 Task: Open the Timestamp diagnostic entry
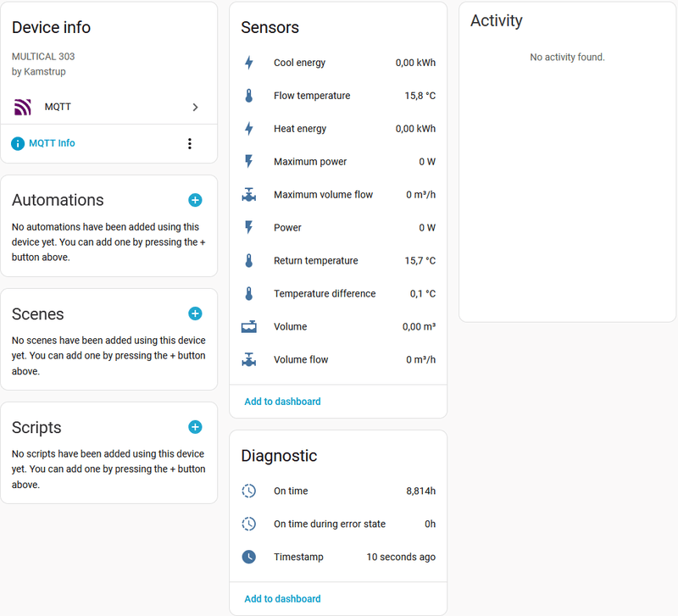337,558
